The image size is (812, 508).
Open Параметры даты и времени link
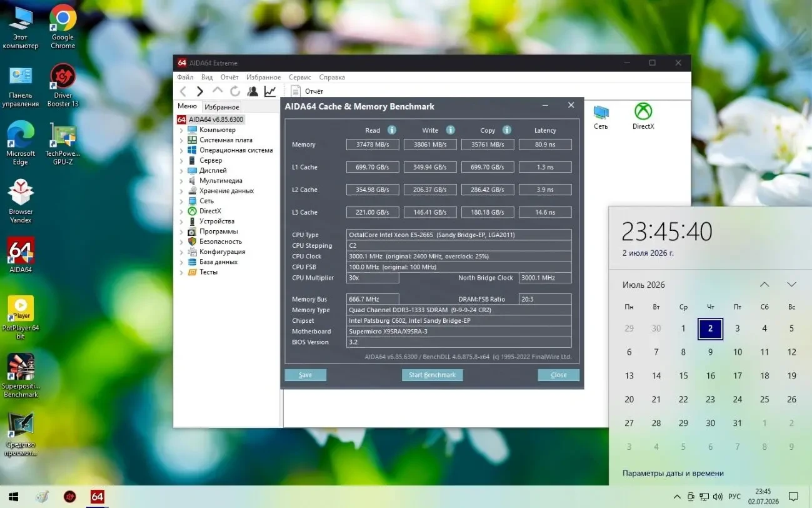pos(673,473)
